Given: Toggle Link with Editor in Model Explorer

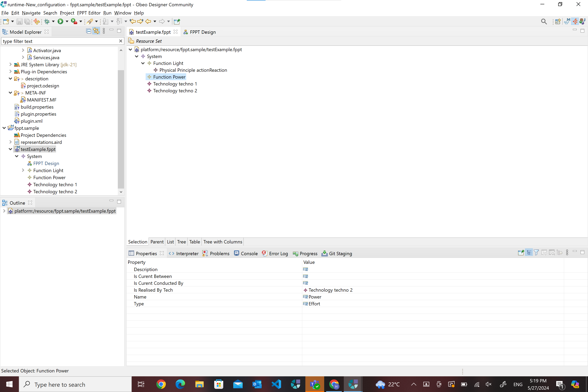Looking at the screenshot, I should point(96,31).
